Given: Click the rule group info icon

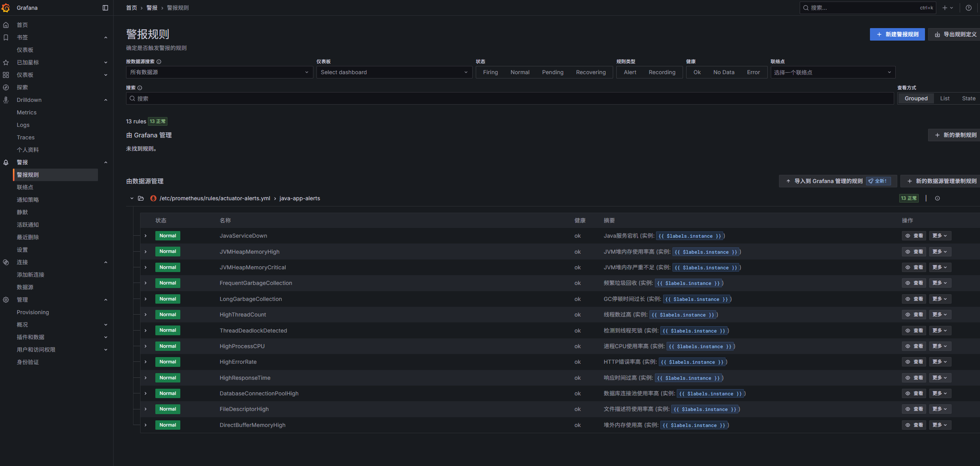Looking at the screenshot, I should click(x=937, y=198).
